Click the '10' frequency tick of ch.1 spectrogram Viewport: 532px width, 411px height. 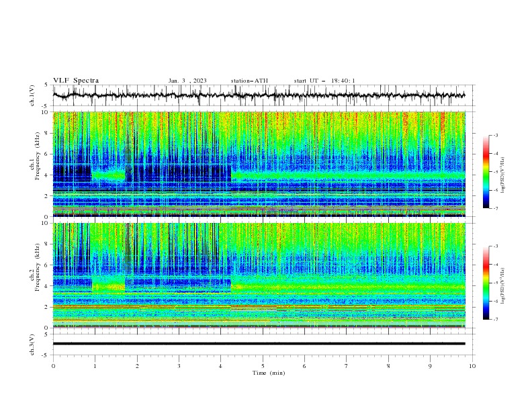[46, 112]
